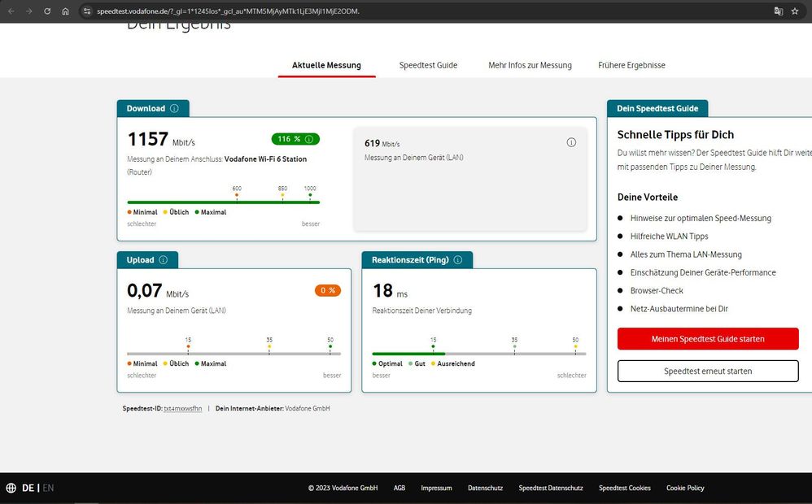812x504 pixels.
Task: Open info icon beside Reaktionszeit (Ping)
Action: click(458, 260)
